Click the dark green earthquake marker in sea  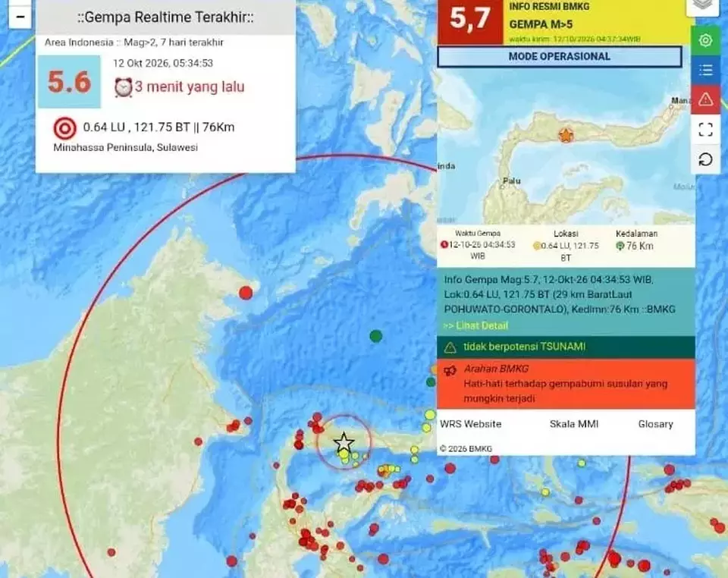click(x=376, y=336)
